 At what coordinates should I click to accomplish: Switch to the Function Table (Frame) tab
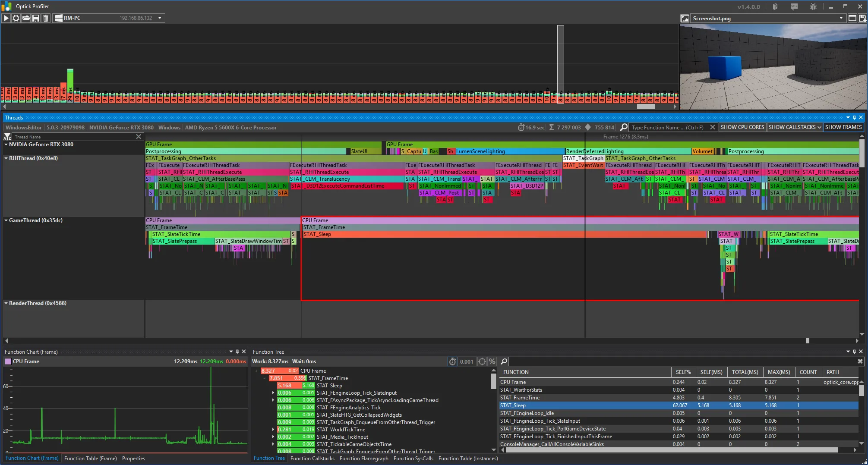[90, 458]
